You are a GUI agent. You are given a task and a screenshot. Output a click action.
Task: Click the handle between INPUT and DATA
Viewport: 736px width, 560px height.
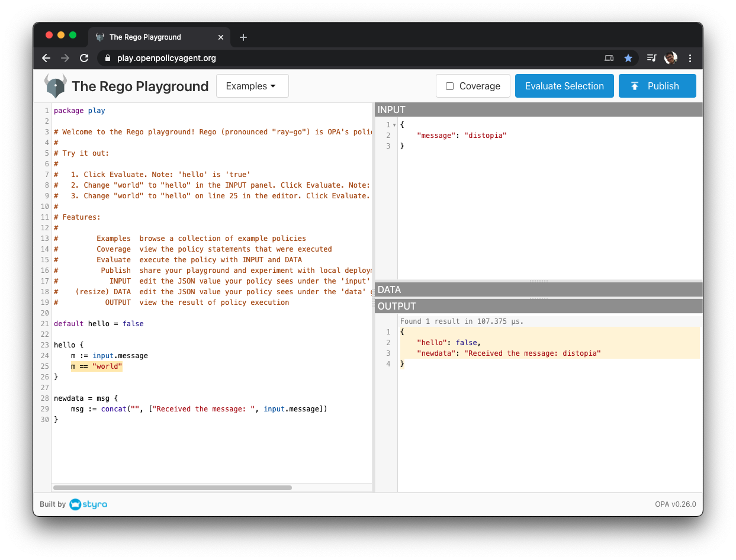point(539,281)
